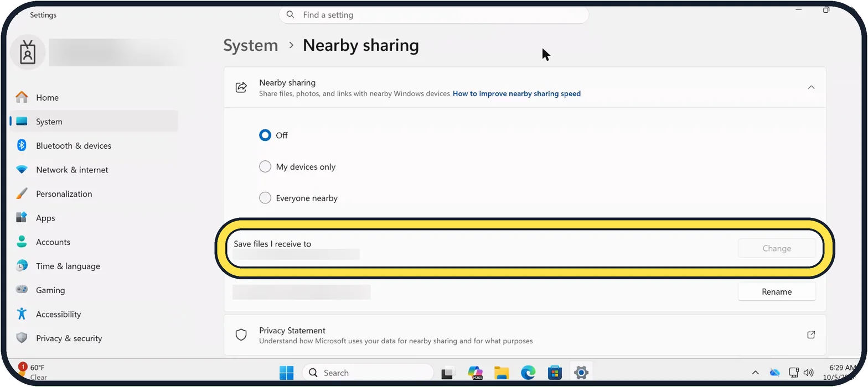Click the Find a setting search box
The height and width of the screenshot is (387, 868).
[x=433, y=15]
